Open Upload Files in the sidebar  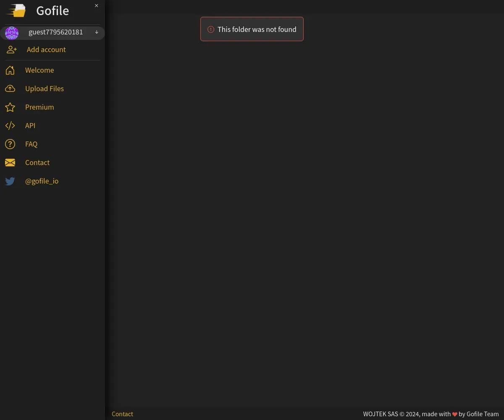tap(45, 89)
